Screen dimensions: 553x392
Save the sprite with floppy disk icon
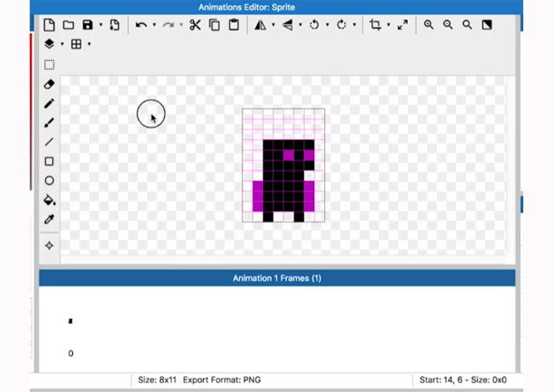(x=88, y=25)
